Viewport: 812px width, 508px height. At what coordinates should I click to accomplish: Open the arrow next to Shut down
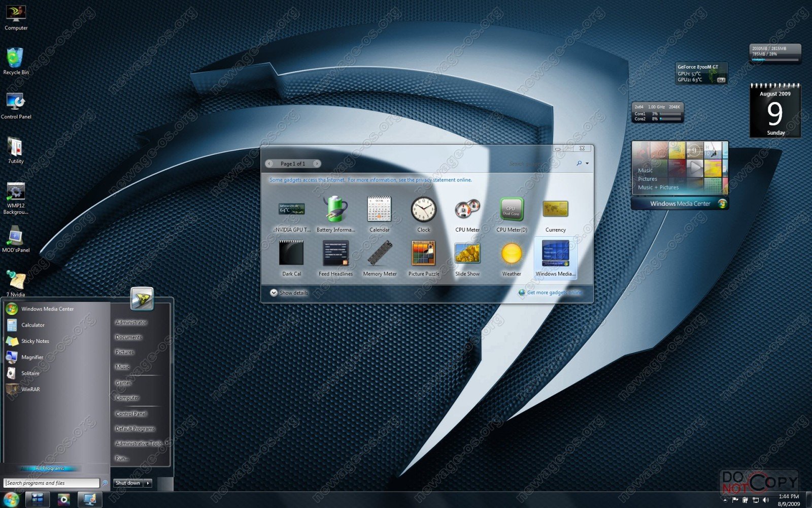(x=148, y=483)
